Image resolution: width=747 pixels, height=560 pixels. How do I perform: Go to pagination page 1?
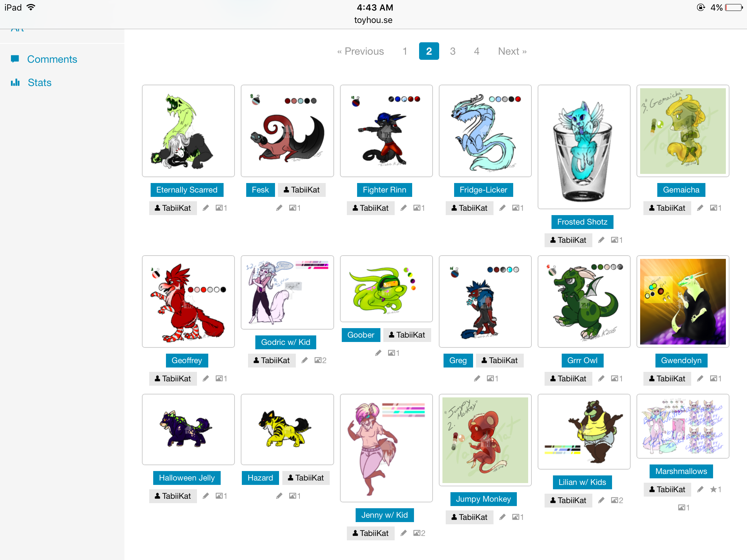(x=405, y=51)
